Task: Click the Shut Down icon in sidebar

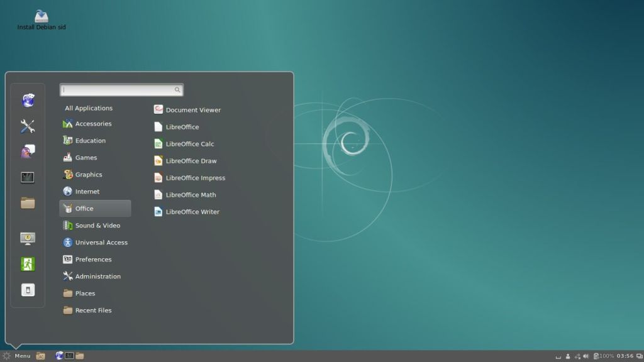Action: (x=28, y=290)
